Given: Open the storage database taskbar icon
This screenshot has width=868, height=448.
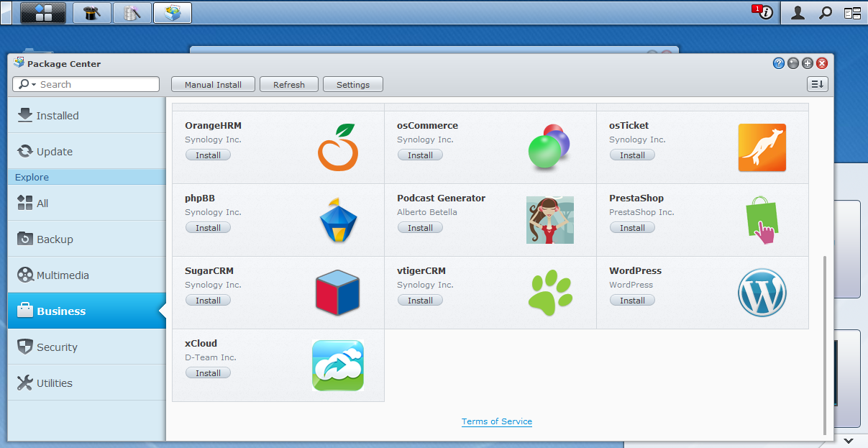Looking at the screenshot, I should pos(132,13).
